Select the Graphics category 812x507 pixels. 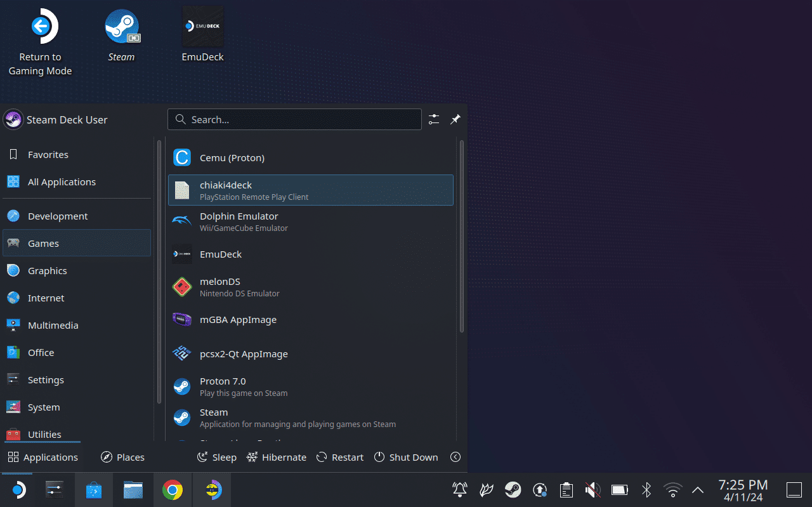pos(77,271)
